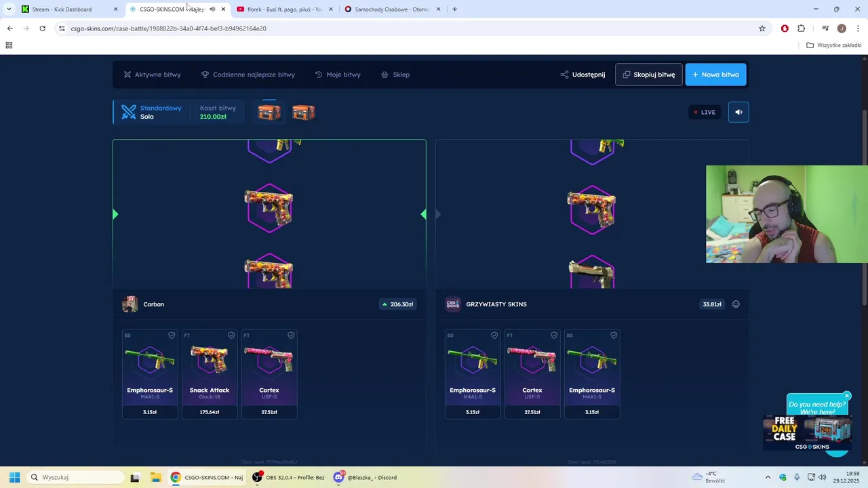Open the apps grid shortcut

coord(9,45)
